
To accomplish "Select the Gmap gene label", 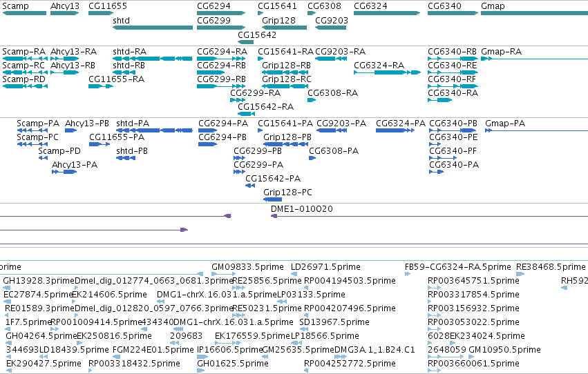I will [493, 6].
